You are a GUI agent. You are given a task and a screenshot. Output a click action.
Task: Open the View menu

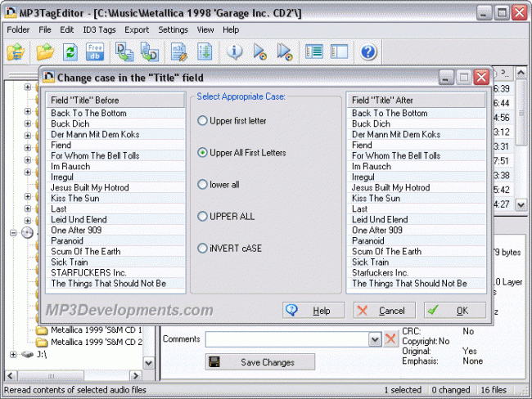point(205,29)
